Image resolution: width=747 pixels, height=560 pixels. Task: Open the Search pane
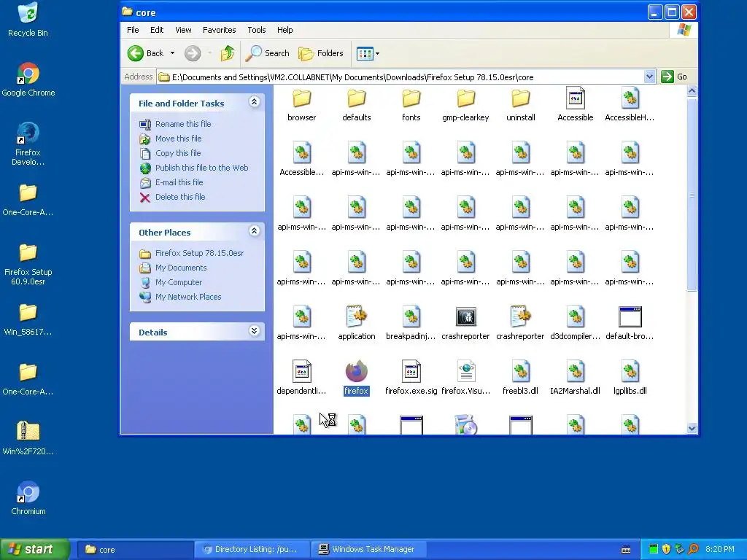click(267, 53)
